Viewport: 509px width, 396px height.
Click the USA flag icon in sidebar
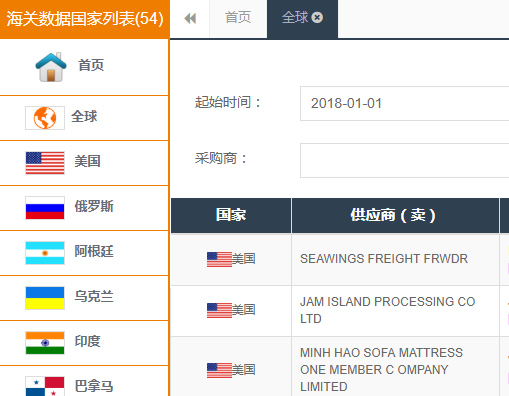[x=45, y=163]
